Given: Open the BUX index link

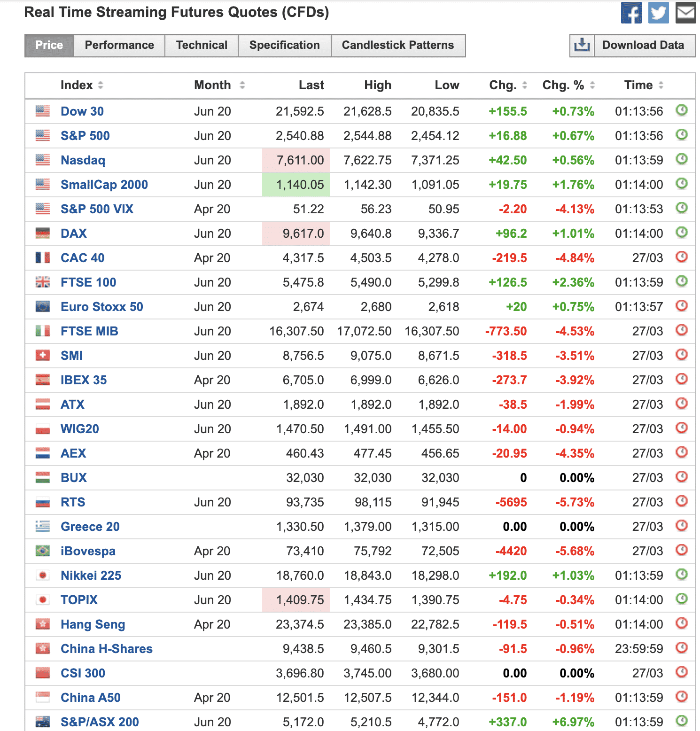Looking at the screenshot, I should click(74, 478).
